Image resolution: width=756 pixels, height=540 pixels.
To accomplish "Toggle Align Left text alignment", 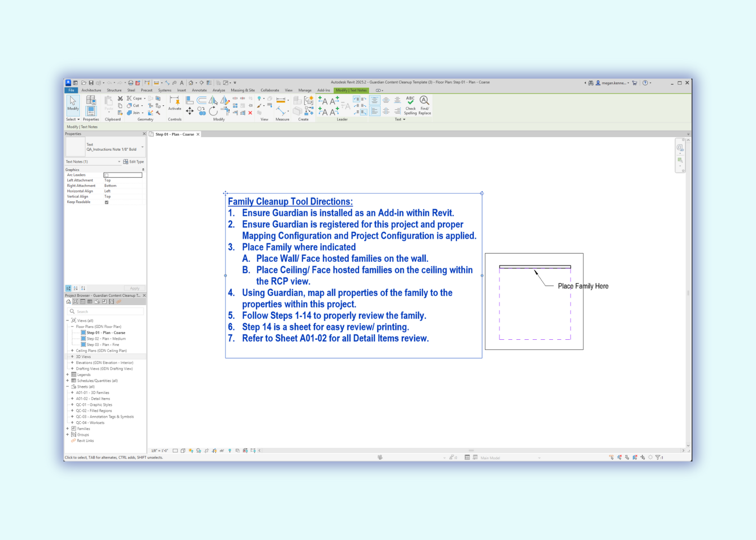I will click(x=374, y=111).
